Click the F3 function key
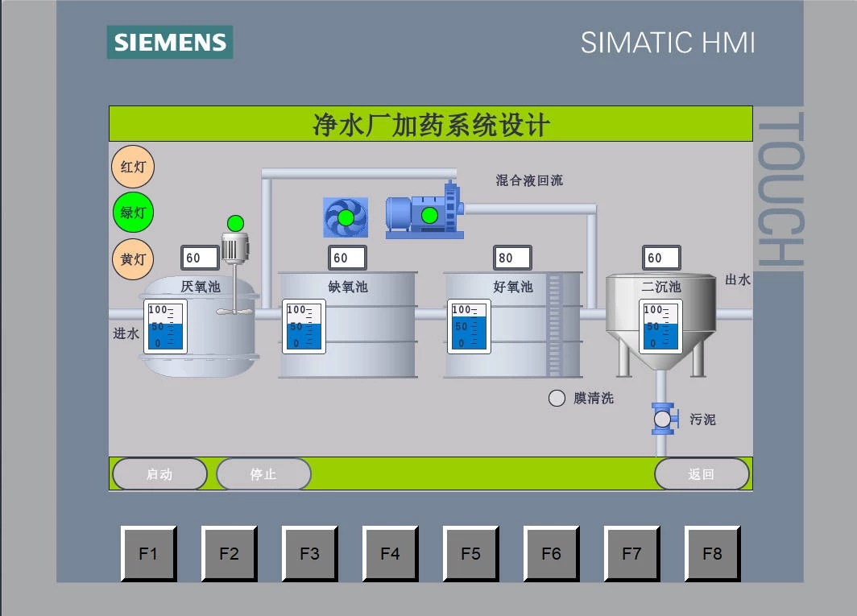857x616 pixels. click(x=310, y=554)
